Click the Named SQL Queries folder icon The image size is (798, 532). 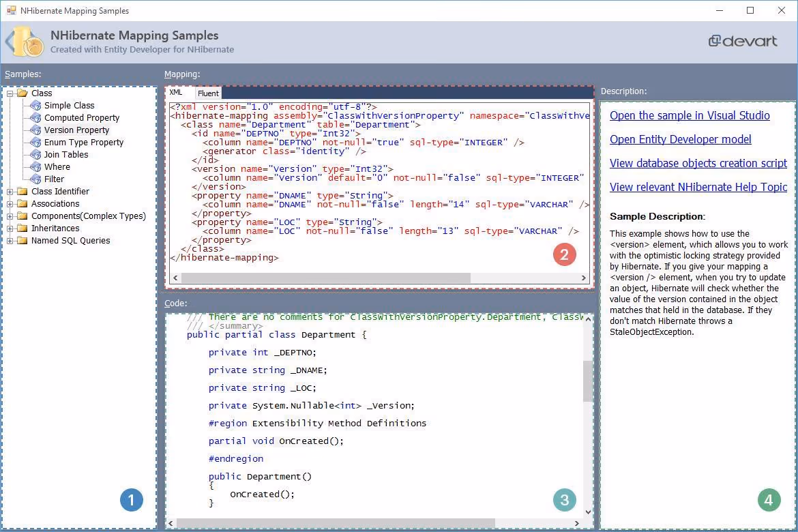(23, 240)
